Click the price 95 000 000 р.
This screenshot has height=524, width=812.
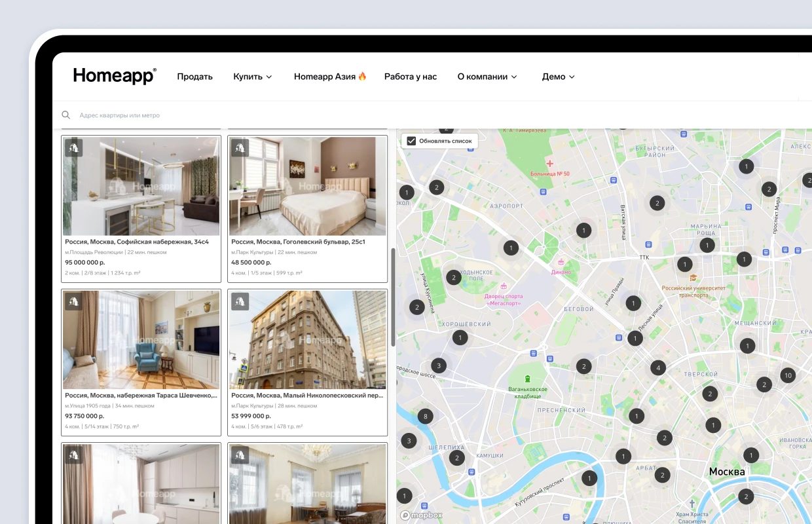(85, 262)
